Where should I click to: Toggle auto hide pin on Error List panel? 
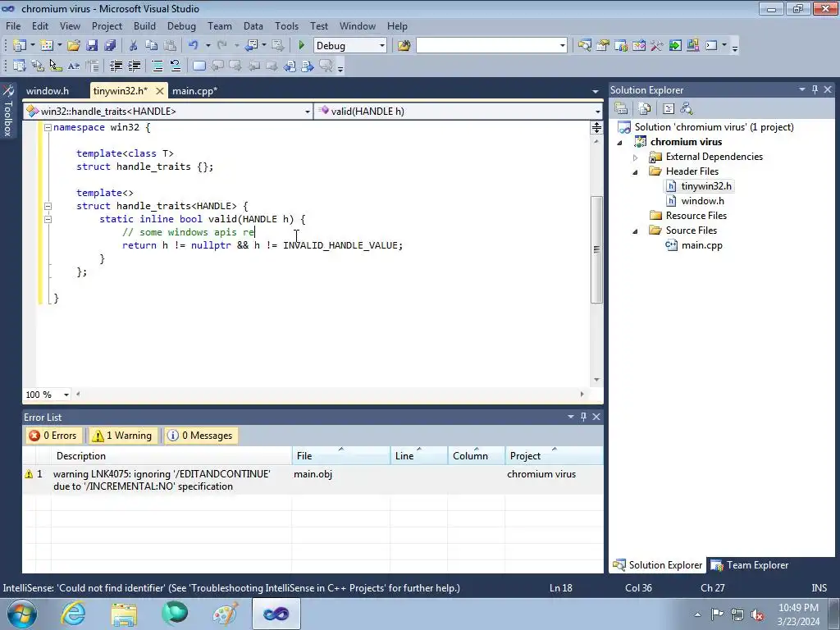point(583,417)
